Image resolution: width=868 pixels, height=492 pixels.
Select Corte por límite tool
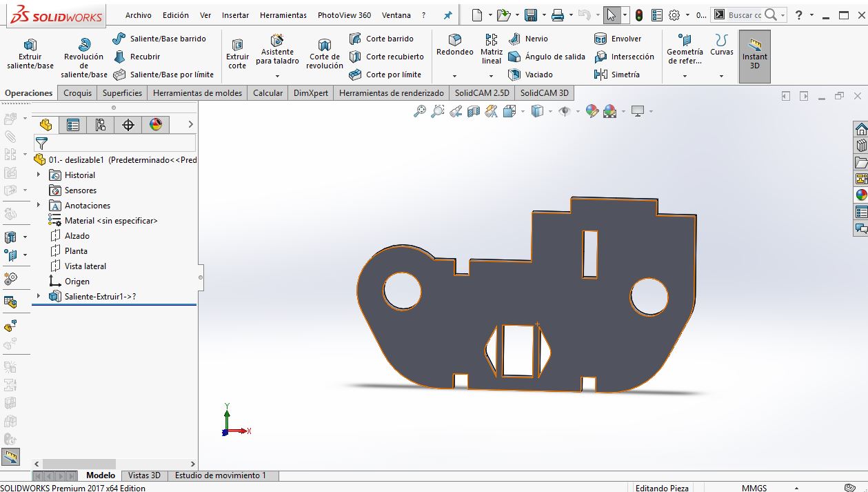[x=385, y=75]
